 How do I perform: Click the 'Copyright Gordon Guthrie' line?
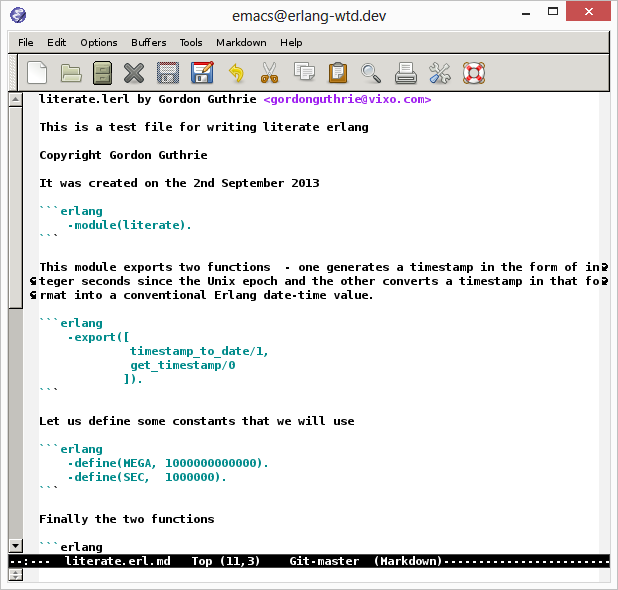(123, 155)
